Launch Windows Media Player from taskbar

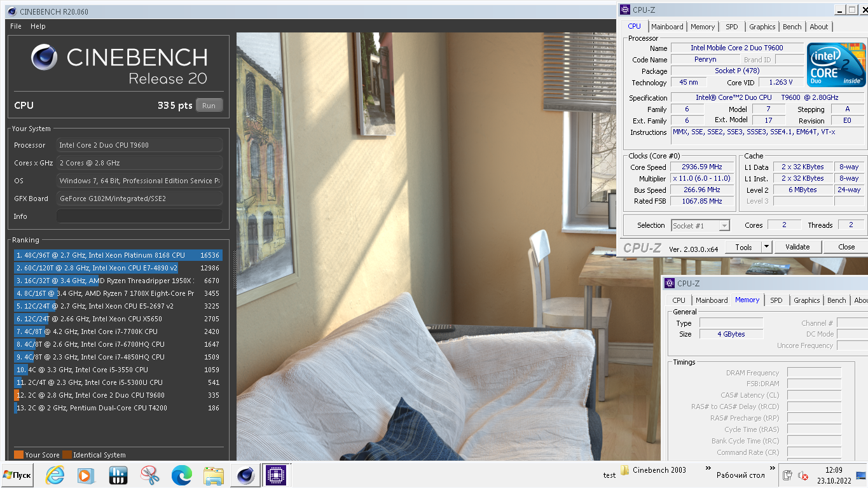[x=85, y=475]
